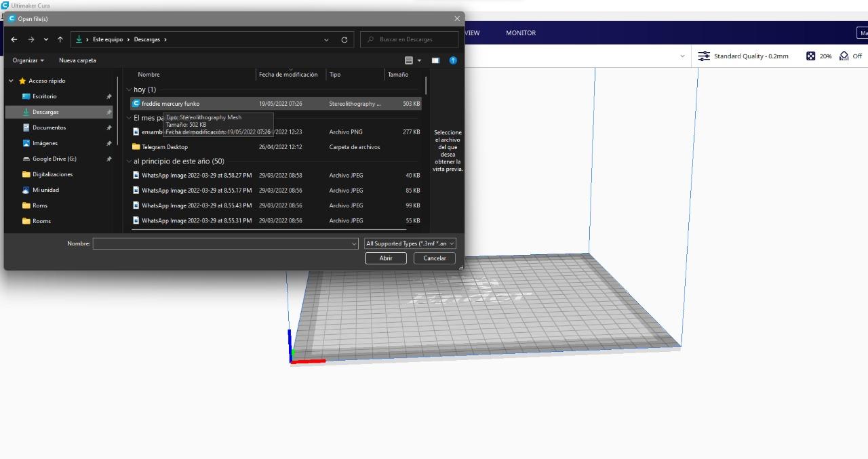Open recent locations chevron beside forward arrow
The image size is (868, 459).
(x=46, y=39)
